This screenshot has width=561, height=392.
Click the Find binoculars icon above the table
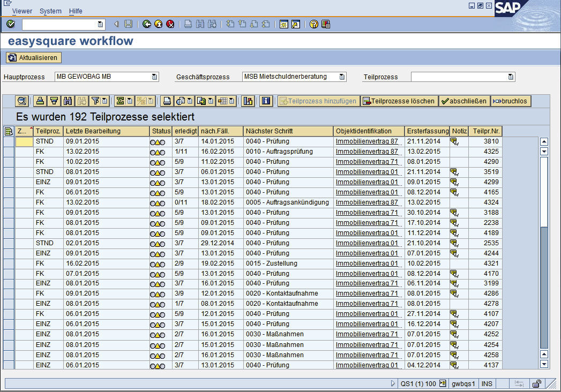click(x=68, y=101)
